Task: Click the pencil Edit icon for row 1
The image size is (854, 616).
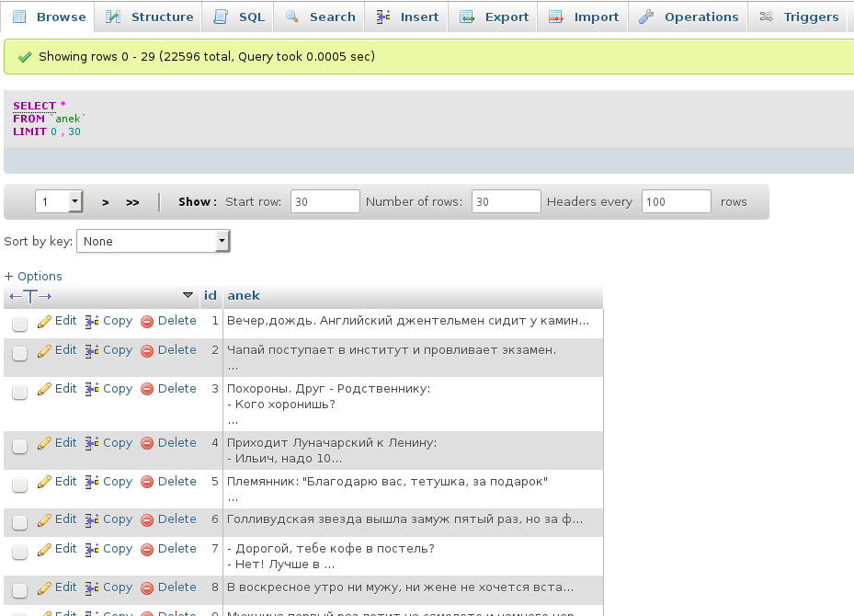Action: tap(44, 322)
